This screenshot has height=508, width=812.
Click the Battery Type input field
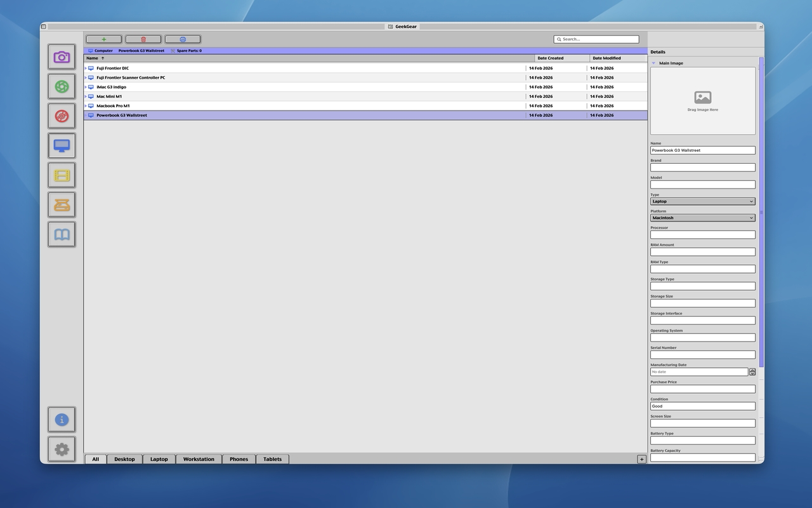(x=703, y=441)
